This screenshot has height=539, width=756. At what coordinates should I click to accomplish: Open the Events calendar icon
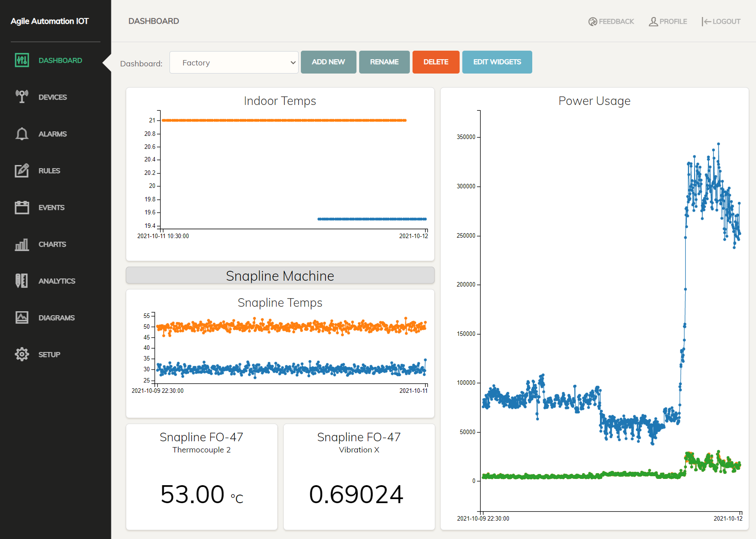point(22,207)
